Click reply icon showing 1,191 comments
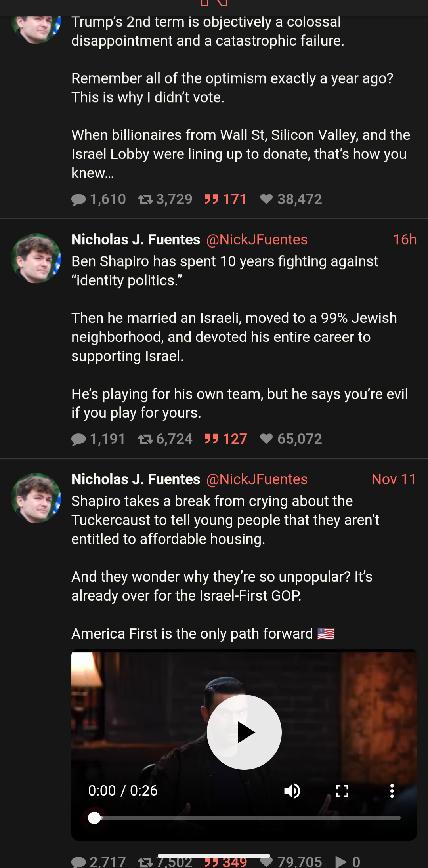This screenshot has height=868, width=428. (x=78, y=439)
